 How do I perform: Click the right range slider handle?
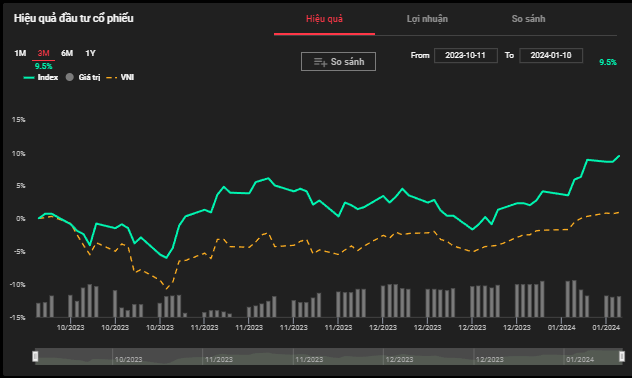tap(622, 356)
